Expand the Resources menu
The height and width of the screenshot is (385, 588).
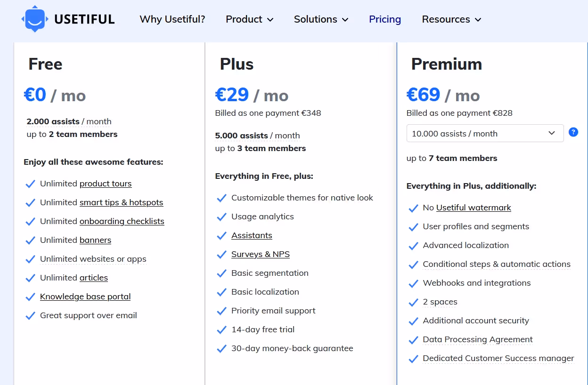click(451, 19)
